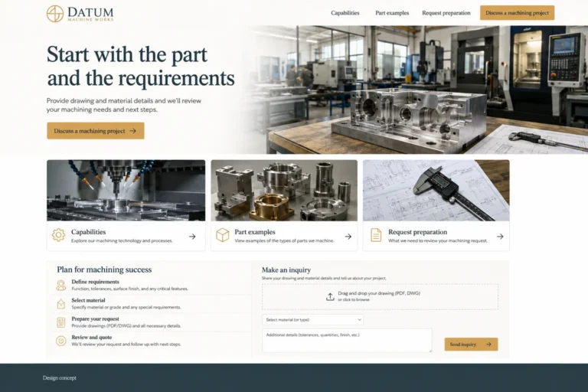Click the CNC spindle Capabilities image

tap(126, 191)
